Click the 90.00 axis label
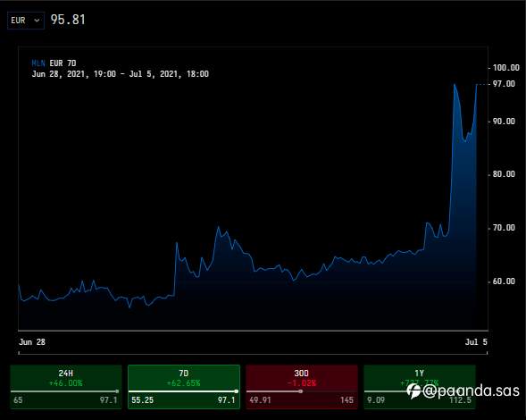This screenshot has height=420, width=526. tap(504, 122)
